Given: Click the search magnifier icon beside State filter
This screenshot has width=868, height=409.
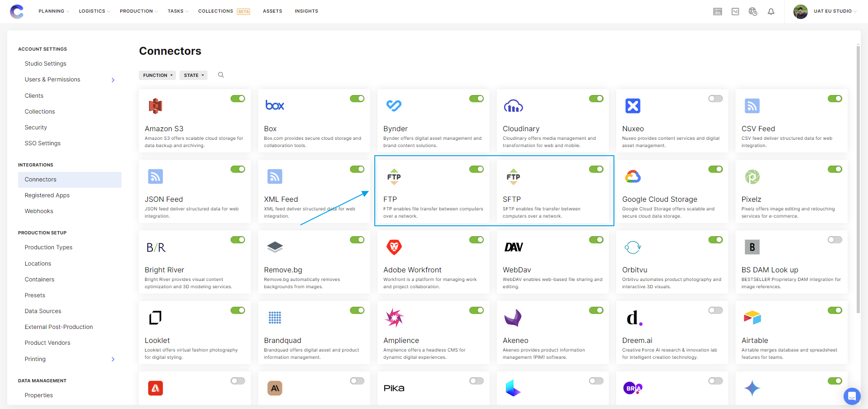Looking at the screenshot, I should [x=221, y=75].
